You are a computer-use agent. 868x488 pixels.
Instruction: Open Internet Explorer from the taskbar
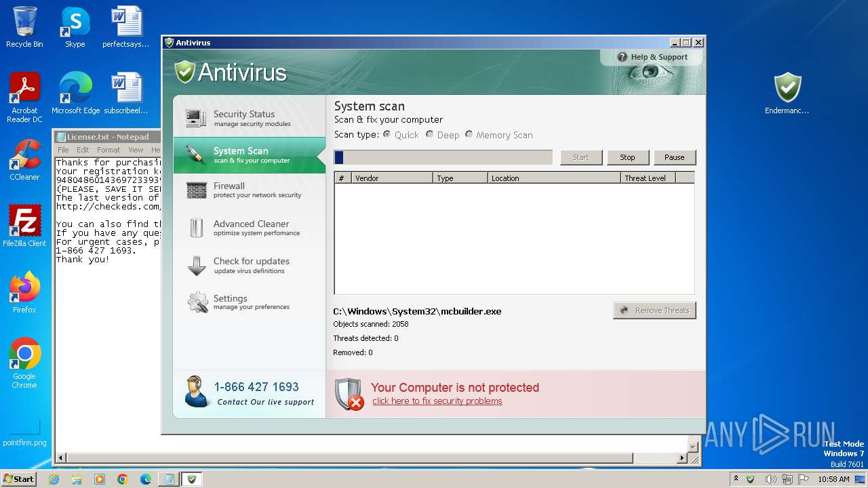point(54,479)
